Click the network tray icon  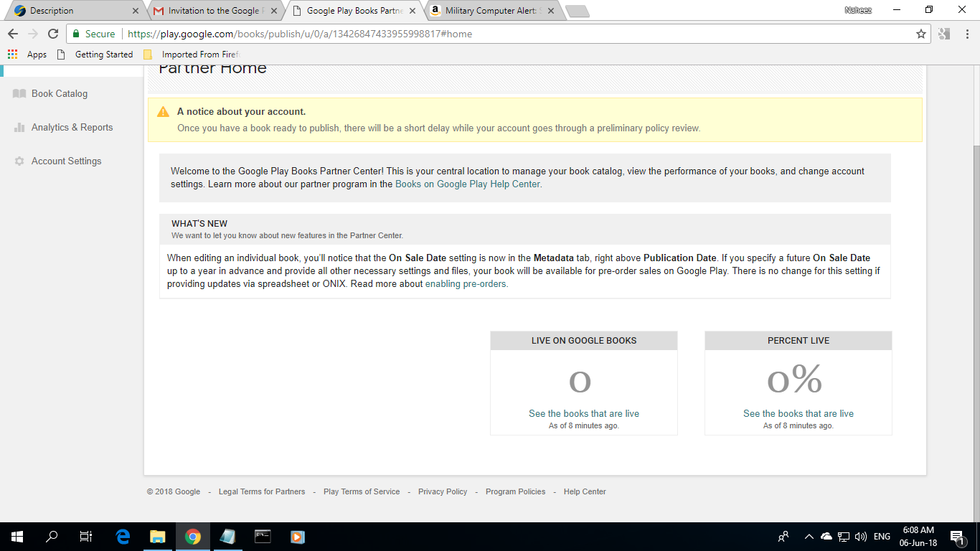(x=844, y=536)
